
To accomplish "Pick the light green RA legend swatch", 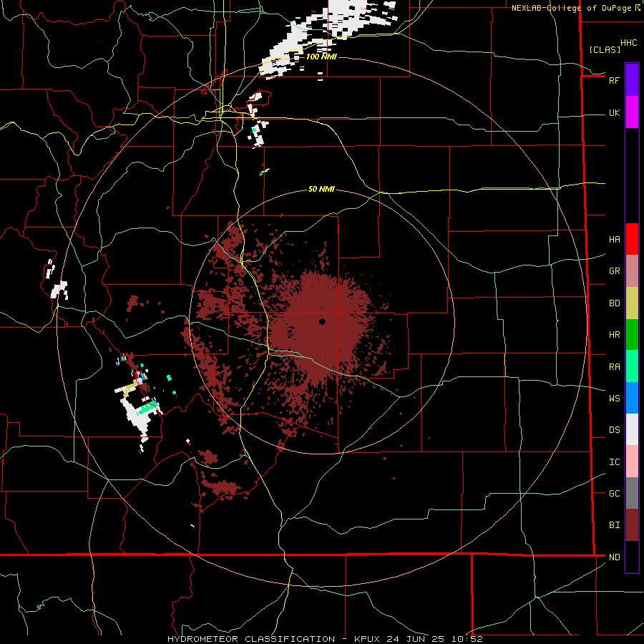I will tap(632, 366).
